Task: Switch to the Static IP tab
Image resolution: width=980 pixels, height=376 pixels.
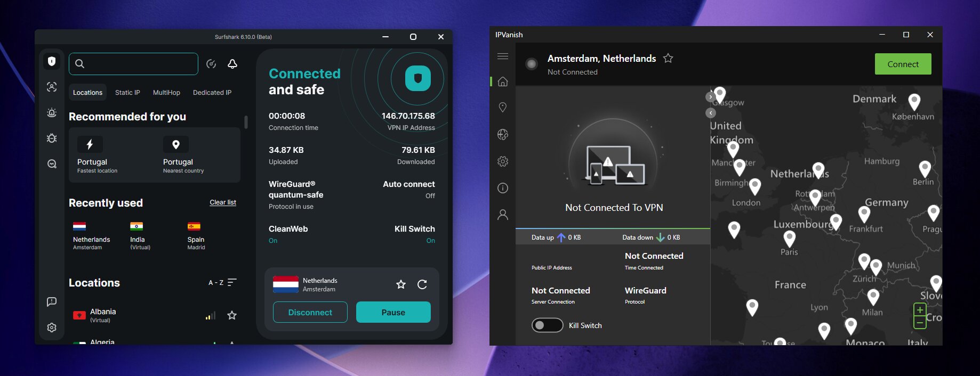Action: (x=127, y=93)
